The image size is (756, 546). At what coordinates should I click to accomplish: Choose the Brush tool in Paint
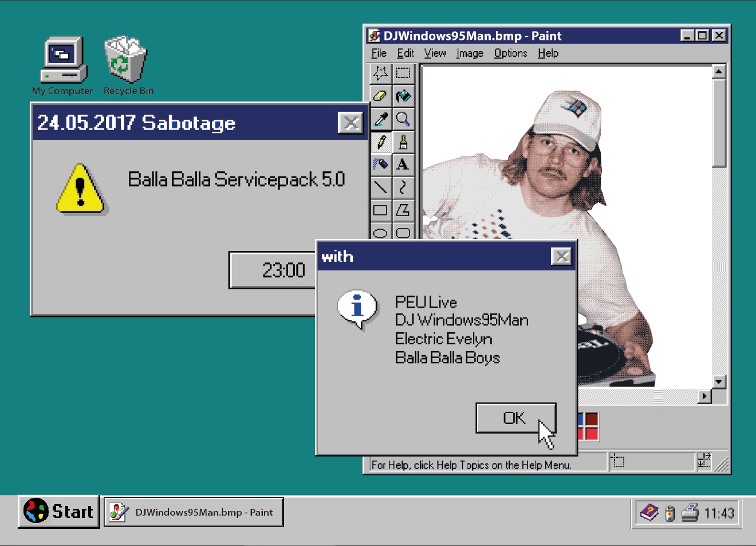point(403,142)
